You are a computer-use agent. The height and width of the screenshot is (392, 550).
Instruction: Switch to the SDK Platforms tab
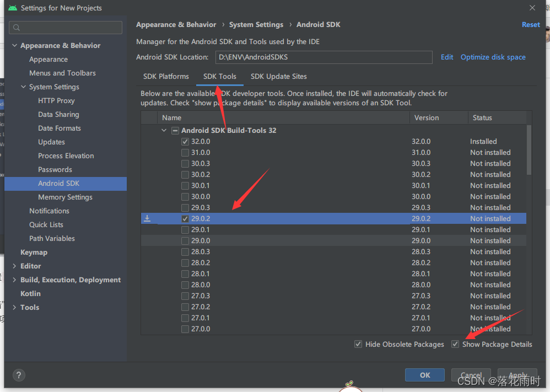click(166, 76)
